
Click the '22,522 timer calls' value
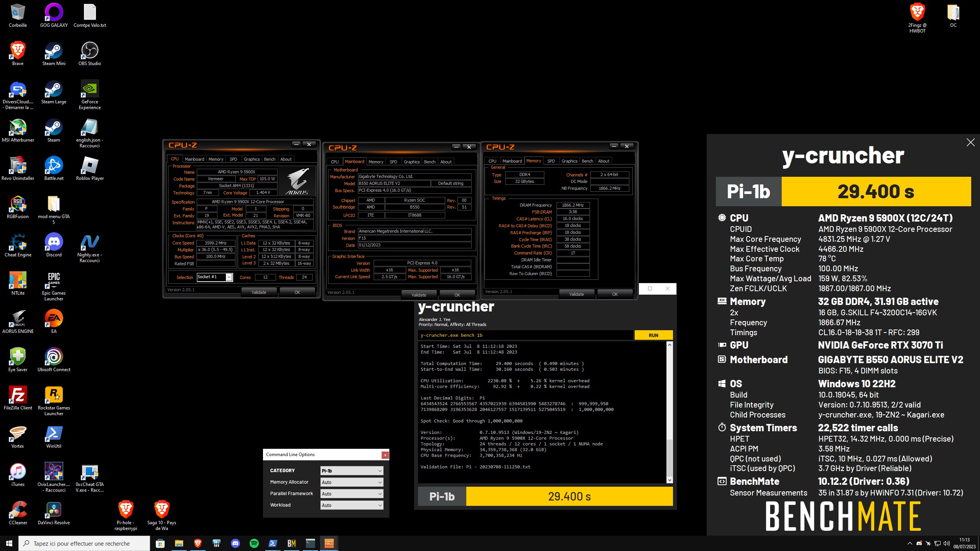click(x=858, y=428)
